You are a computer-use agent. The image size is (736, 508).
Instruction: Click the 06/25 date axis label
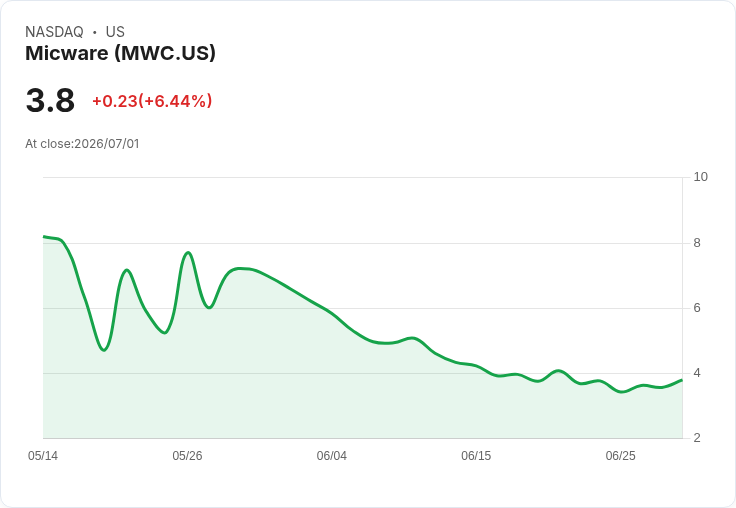[x=621, y=455]
